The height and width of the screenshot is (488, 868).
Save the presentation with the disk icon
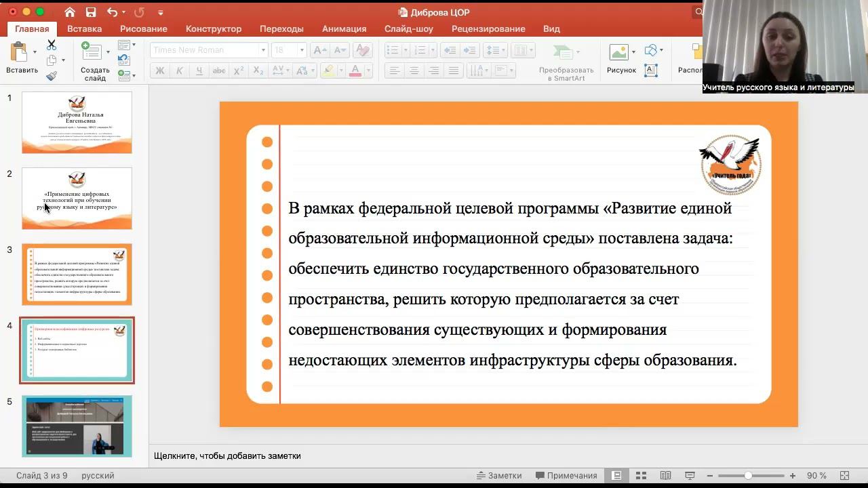91,12
